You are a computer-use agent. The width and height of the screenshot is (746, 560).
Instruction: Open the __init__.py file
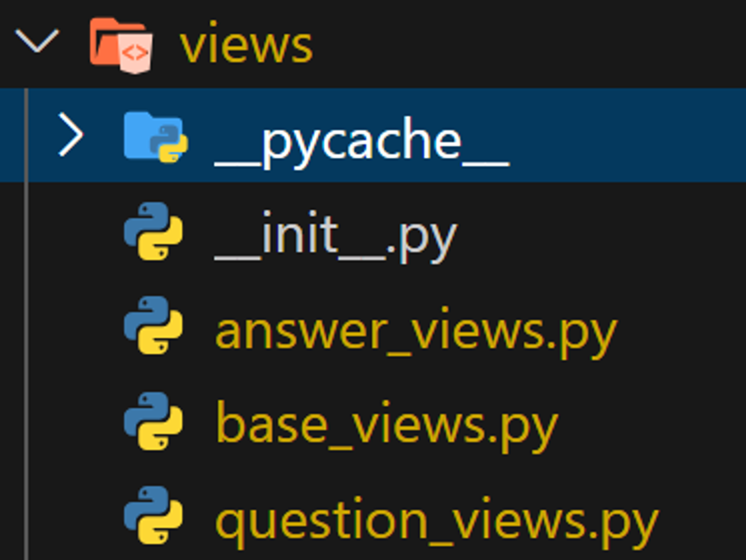click(x=335, y=236)
